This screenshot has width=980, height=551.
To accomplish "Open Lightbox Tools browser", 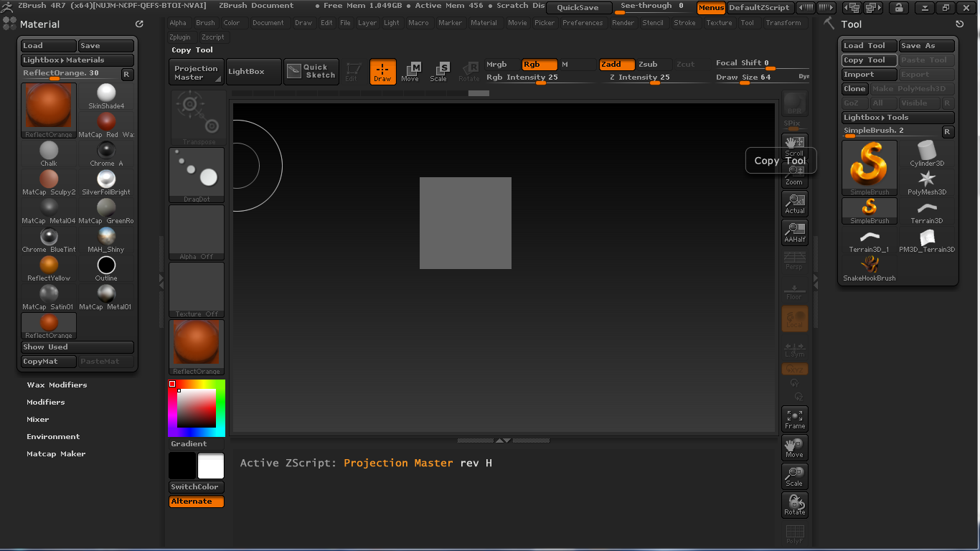I will click(898, 118).
